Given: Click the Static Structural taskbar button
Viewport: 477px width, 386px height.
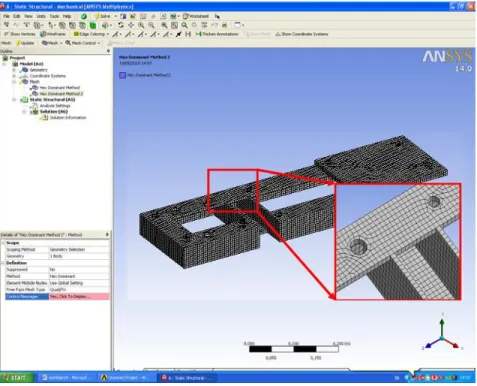Looking at the screenshot, I should click(187, 378).
